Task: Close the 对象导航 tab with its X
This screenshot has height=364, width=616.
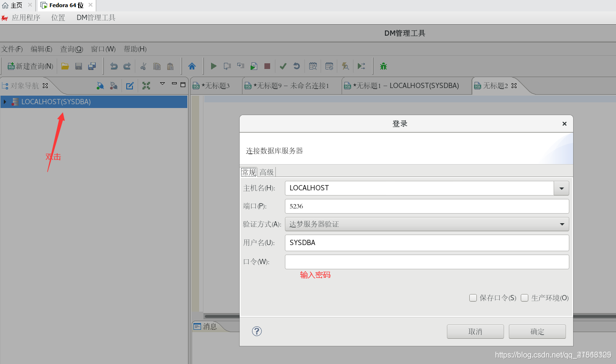Action: point(45,86)
